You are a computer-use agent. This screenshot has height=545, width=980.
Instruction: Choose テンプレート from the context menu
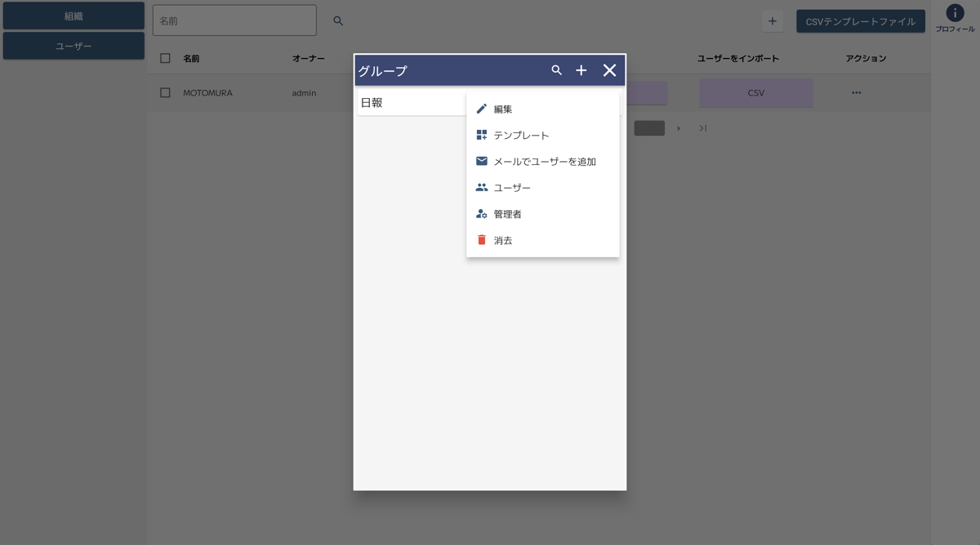pyautogui.click(x=521, y=136)
